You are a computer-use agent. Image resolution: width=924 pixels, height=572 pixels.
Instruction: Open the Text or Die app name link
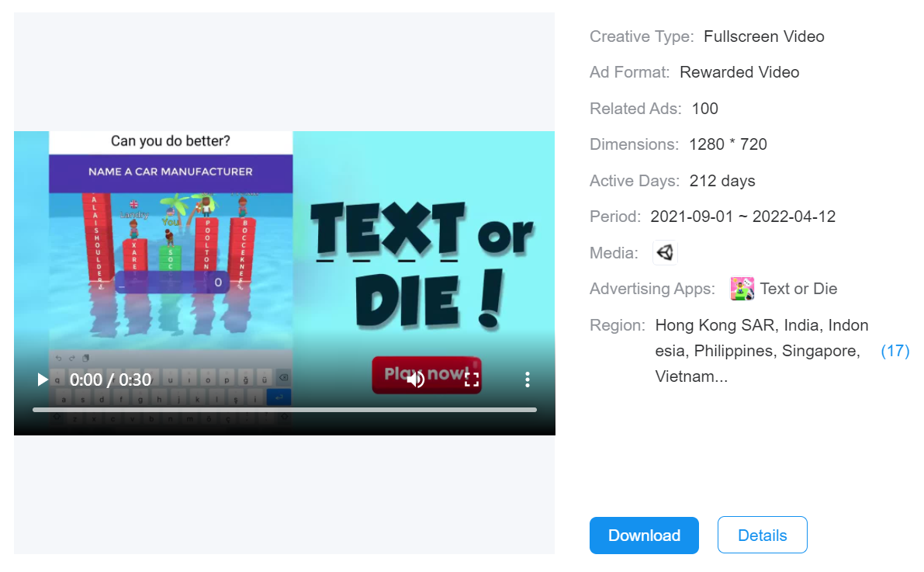[798, 289]
